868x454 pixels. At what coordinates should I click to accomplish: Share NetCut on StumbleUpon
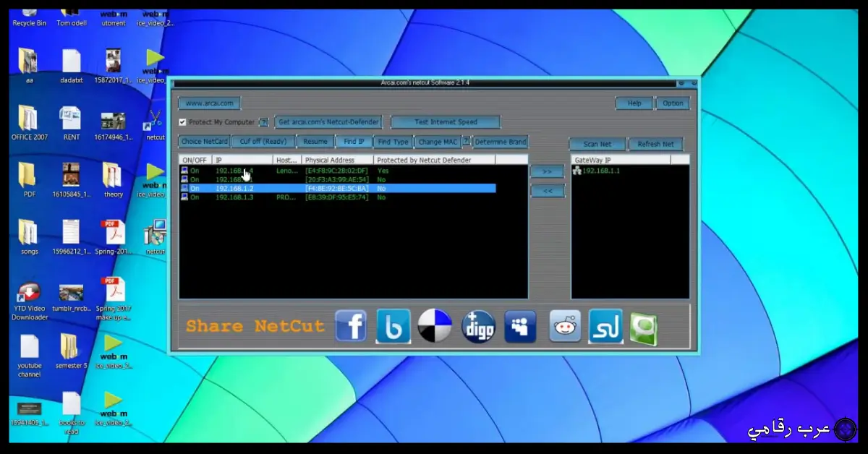point(605,326)
